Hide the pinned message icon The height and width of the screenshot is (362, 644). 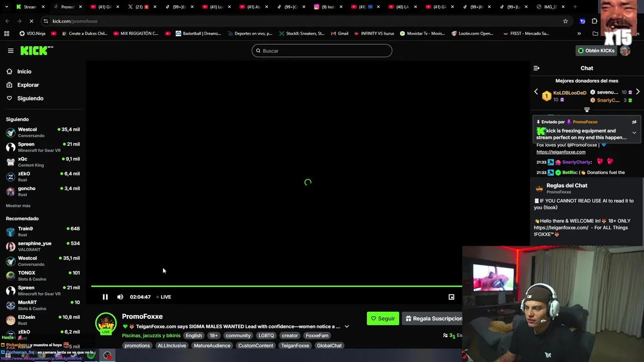pos(634,122)
